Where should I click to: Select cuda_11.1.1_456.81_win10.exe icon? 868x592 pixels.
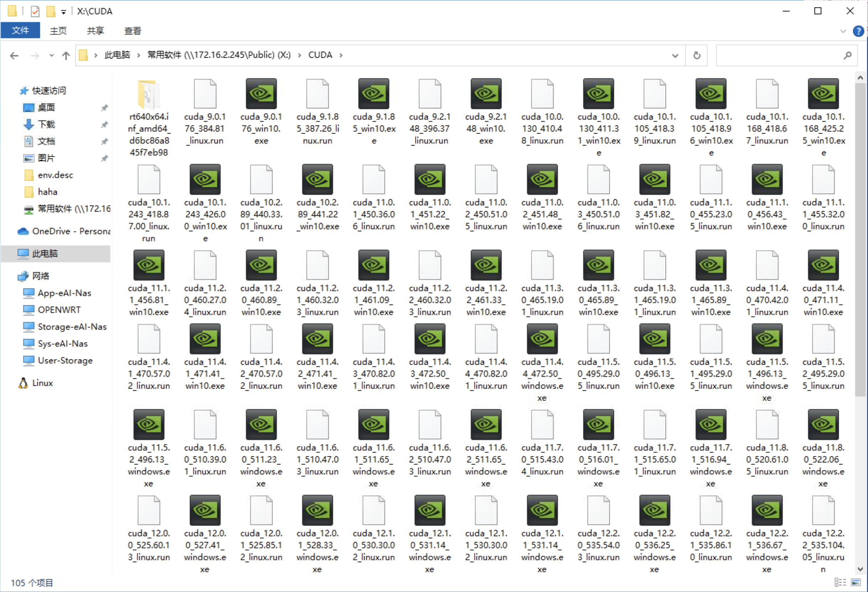click(149, 265)
